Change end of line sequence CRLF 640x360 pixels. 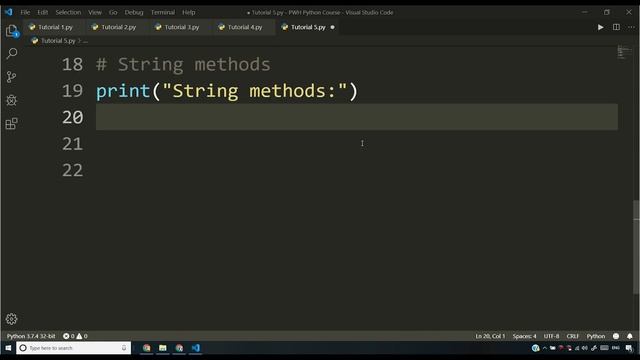573,336
